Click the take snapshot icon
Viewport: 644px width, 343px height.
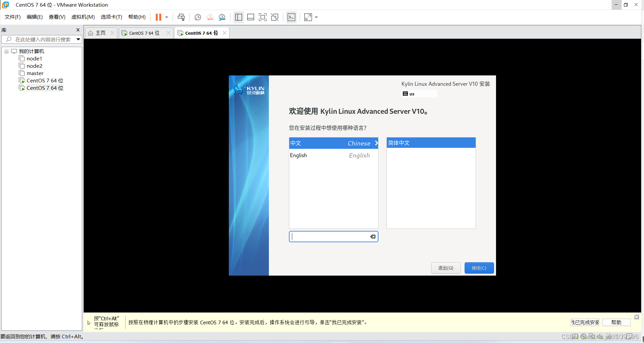(197, 17)
